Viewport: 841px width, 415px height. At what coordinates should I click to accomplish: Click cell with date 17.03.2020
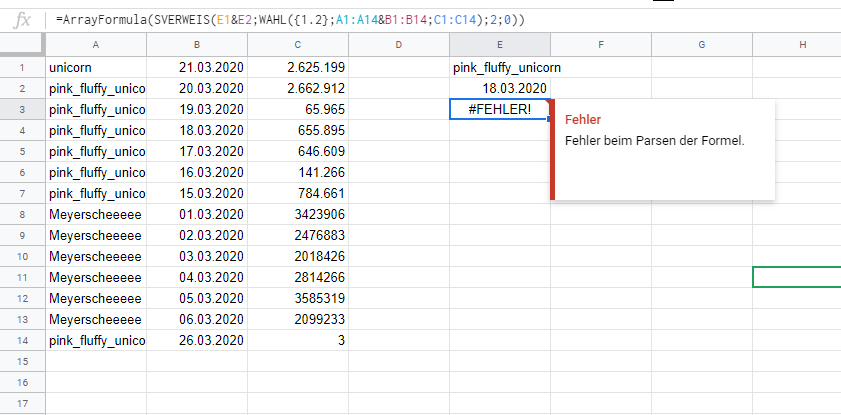point(197,151)
